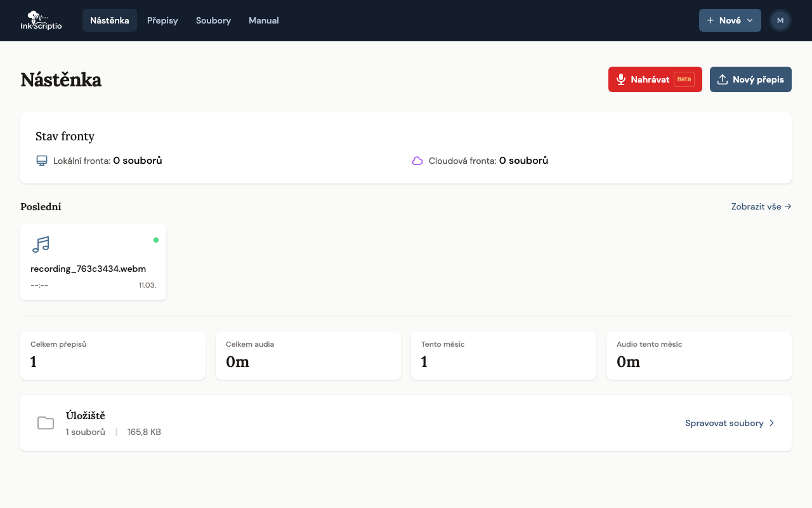Select the Nástěnka navigation item

tap(109, 20)
